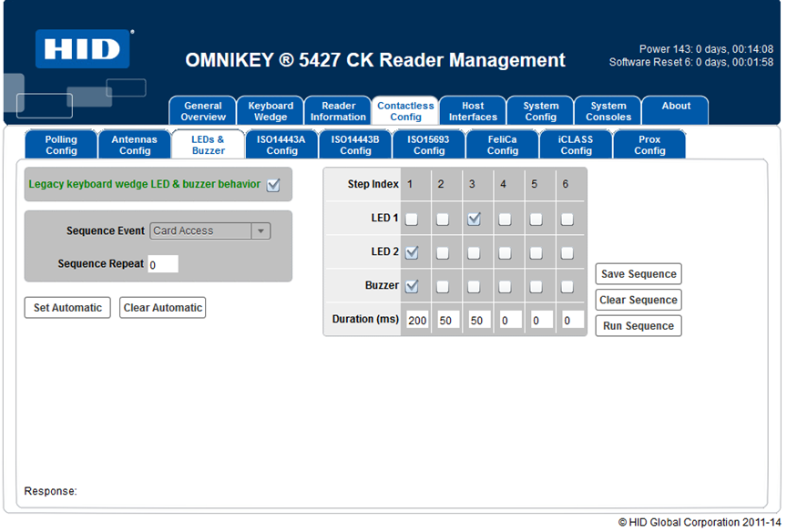
Task: Go to the Host Interfaces tab
Action: tap(473, 111)
